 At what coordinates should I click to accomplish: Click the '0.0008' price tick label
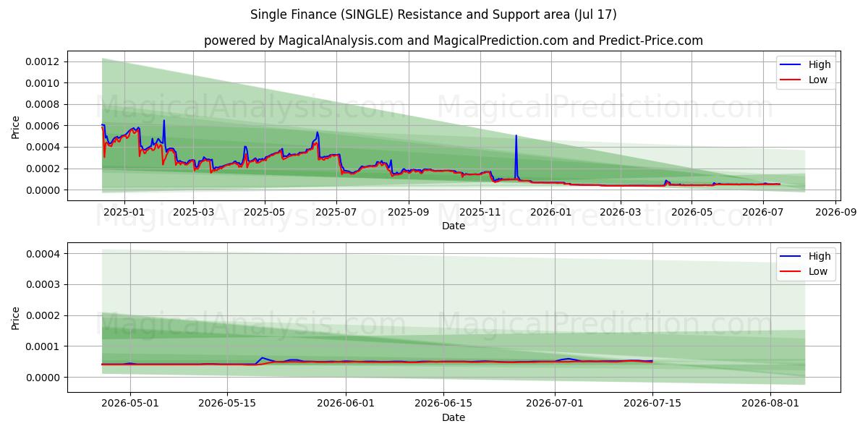tap(43, 104)
